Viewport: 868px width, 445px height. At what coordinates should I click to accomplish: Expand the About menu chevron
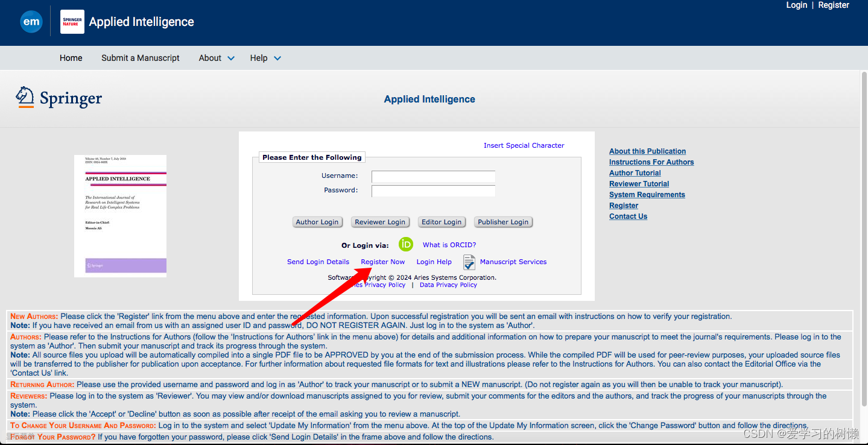[x=231, y=58]
